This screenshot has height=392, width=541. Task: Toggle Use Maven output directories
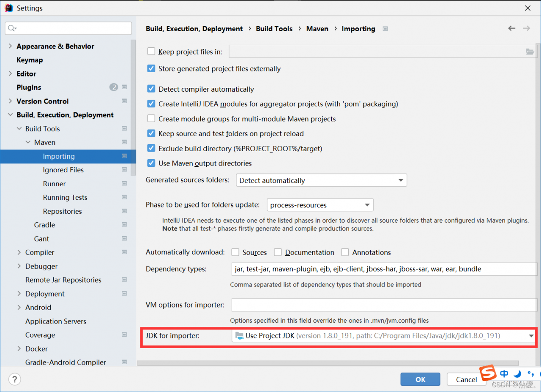coord(151,163)
